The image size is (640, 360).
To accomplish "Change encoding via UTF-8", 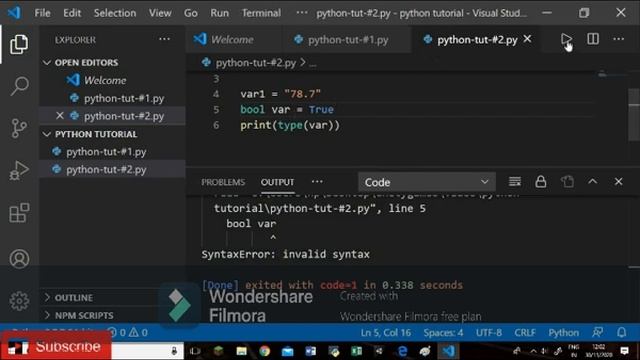I will click(x=489, y=333).
